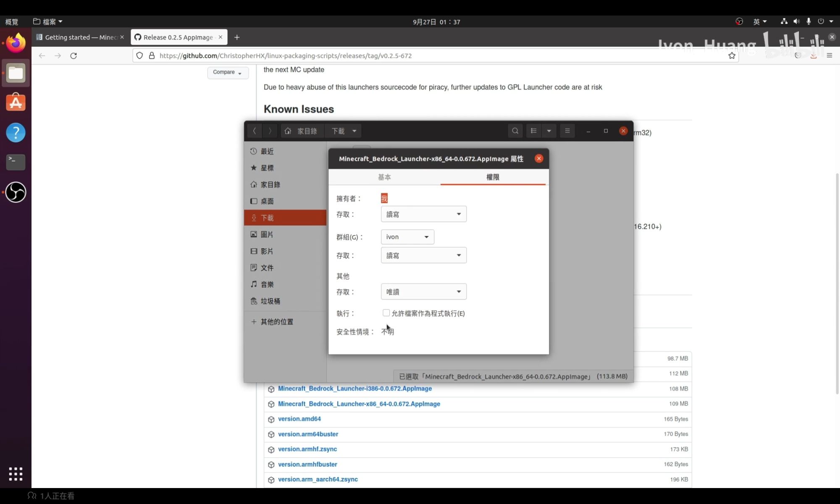This screenshot has height=504, width=840.
Task: Click 概覽 activities button
Action: 12,22
